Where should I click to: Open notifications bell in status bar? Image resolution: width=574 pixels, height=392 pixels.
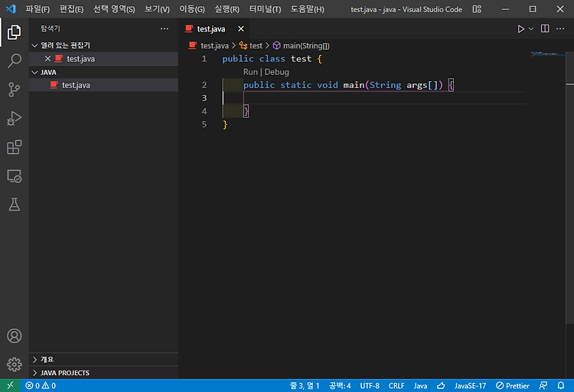pyautogui.click(x=561, y=385)
